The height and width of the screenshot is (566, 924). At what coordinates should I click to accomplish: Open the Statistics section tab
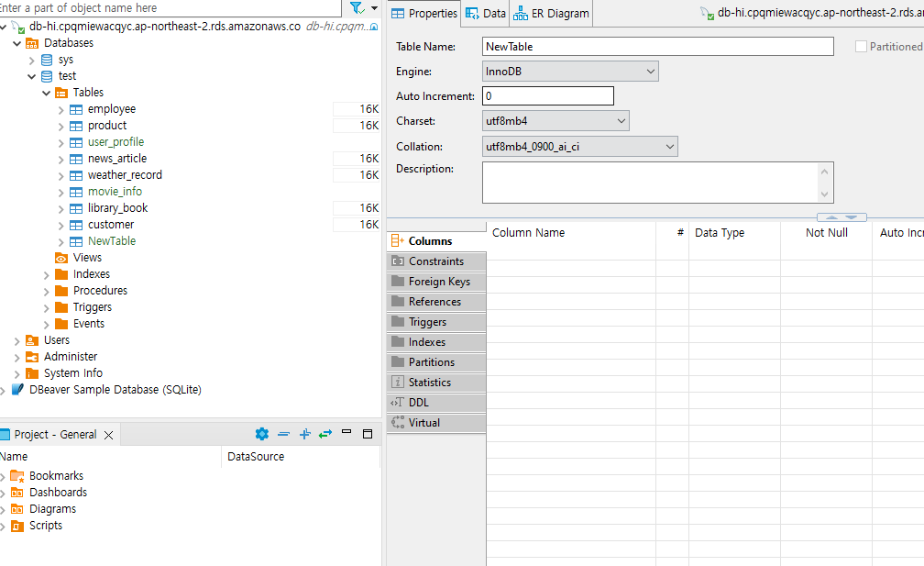436,383
